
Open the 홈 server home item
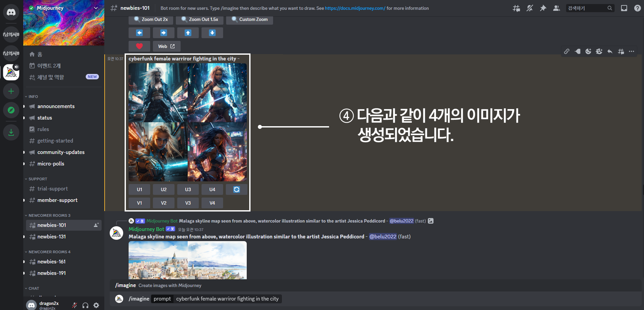(64, 54)
